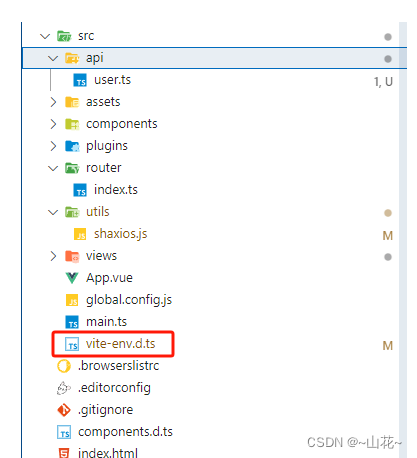Image resolution: width=417 pixels, height=458 pixels.
Task: Expand the plugins folder chevron
Action: (53, 146)
